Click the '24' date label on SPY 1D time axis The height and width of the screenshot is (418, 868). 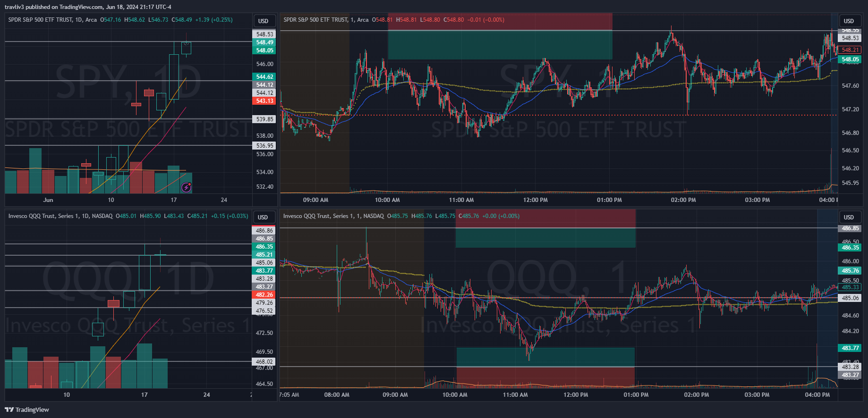click(x=224, y=200)
